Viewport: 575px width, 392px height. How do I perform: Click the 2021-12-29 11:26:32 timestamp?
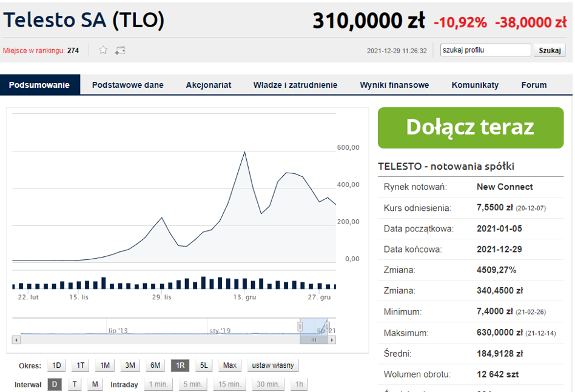(x=397, y=50)
